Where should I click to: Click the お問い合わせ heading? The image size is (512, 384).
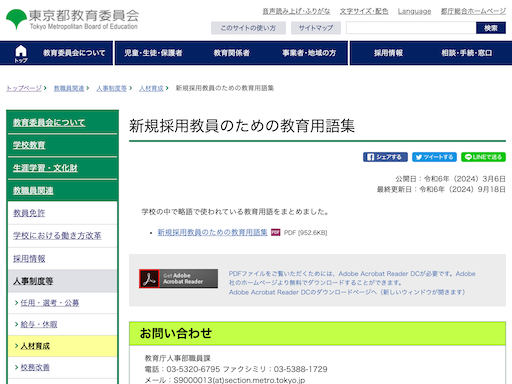pos(176,333)
